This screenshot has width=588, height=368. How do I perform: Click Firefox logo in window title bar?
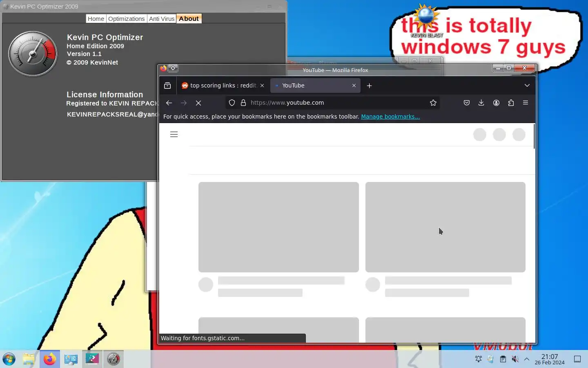click(163, 68)
